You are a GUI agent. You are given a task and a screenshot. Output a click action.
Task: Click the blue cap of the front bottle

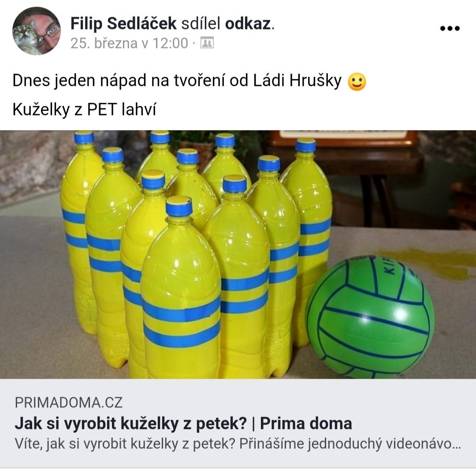[x=179, y=206]
